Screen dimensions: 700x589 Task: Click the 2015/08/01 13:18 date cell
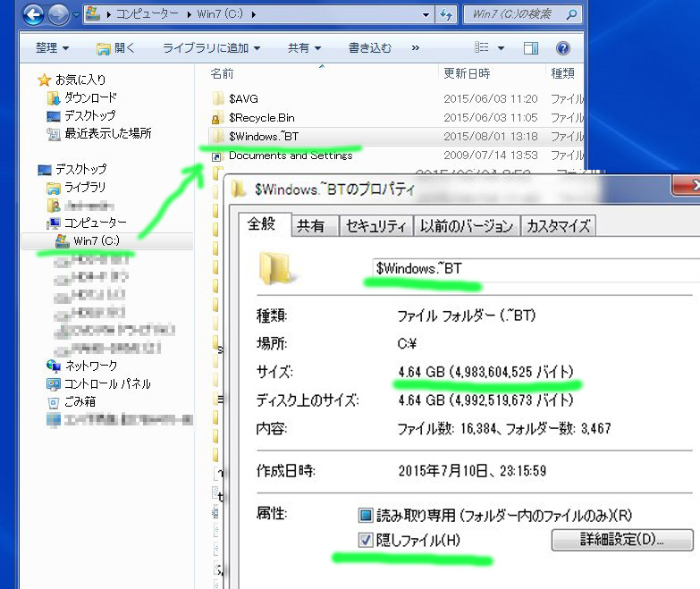(x=491, y=137)
